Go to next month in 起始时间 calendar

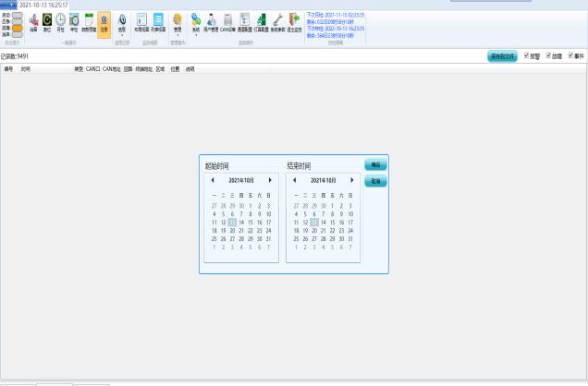click(270, 180)
